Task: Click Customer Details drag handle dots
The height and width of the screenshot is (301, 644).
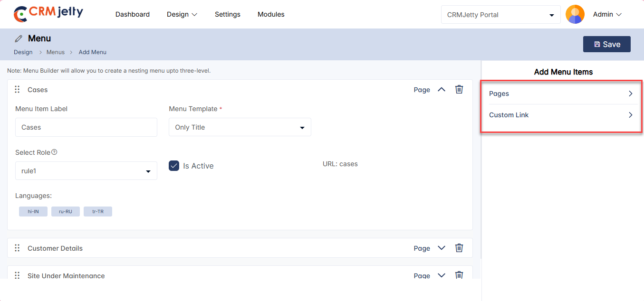Action: pyautogui.click(x=17, y=248)
